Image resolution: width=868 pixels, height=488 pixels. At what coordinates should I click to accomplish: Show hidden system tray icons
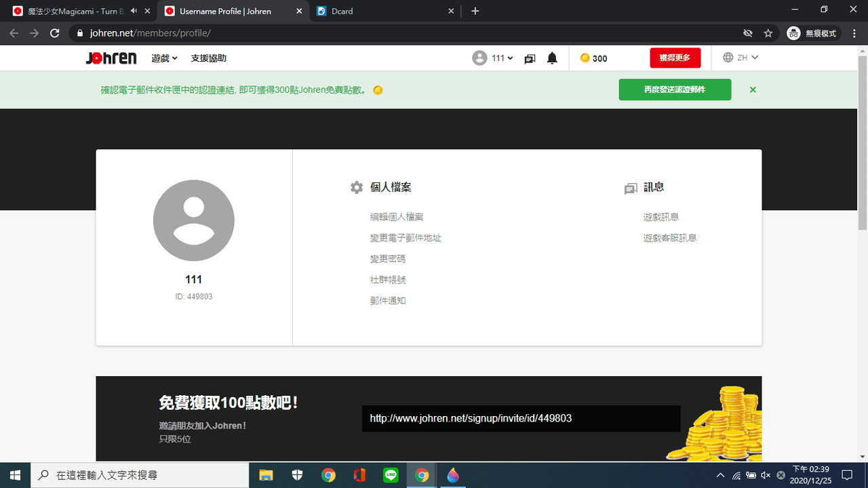point(720,475)
